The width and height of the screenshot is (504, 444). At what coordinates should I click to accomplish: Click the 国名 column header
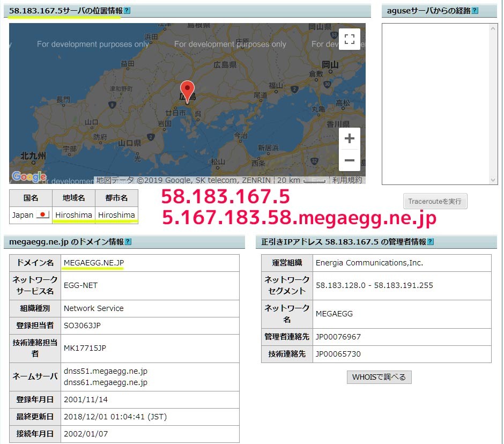coord(31,198)
